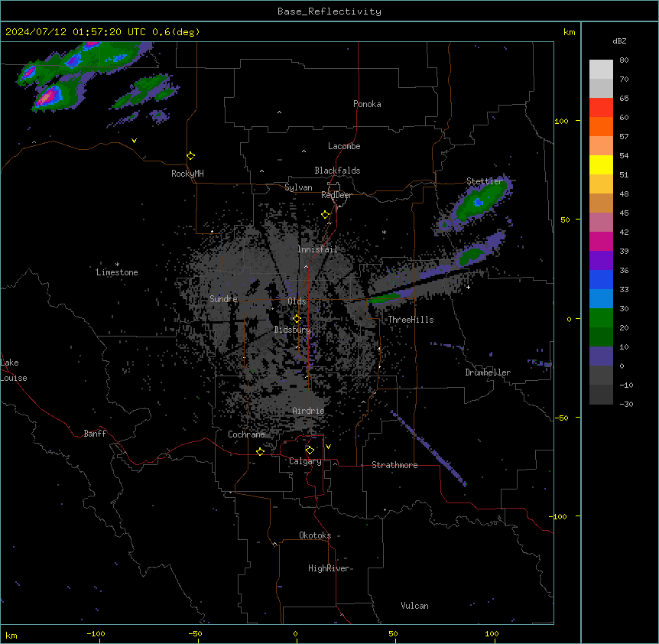
Task: Select the light blue 30-33 dBZ legend swatch
Action: click(x=601, y=299)
